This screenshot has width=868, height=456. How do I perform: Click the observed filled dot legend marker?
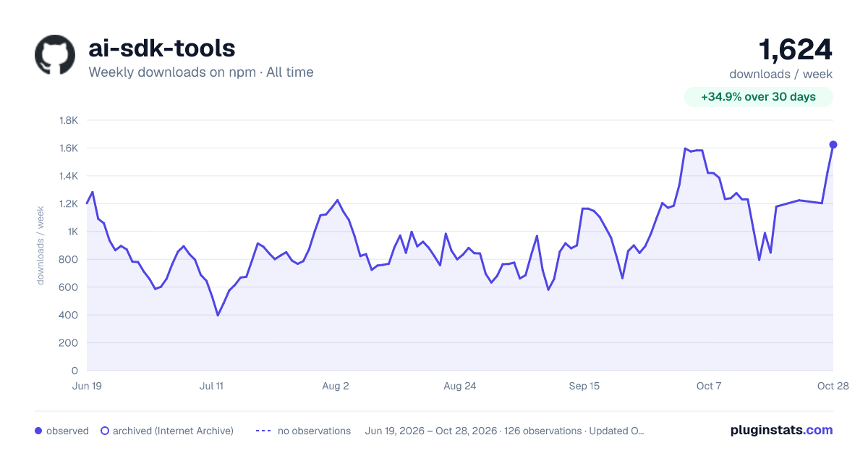(x=38, y=431)
